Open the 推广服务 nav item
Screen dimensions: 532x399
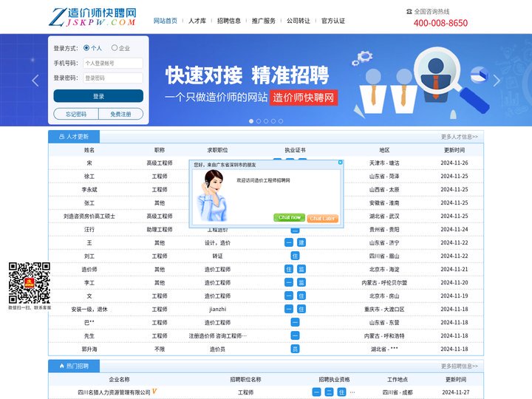click(x=264, y=21)
